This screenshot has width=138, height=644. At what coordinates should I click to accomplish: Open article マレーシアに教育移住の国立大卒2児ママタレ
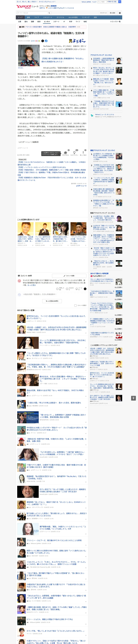[63, 342]
